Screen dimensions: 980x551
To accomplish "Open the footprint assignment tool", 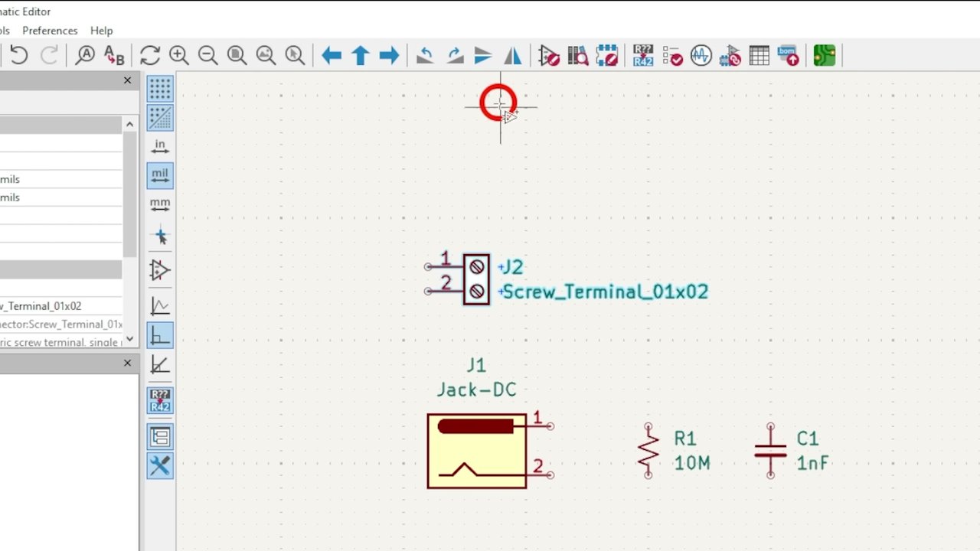I will 730,55.
